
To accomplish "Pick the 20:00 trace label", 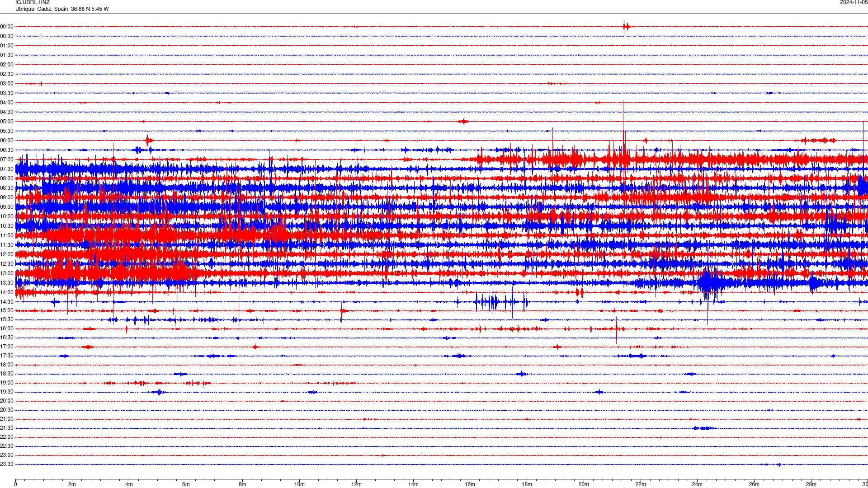I will (7, 401).
